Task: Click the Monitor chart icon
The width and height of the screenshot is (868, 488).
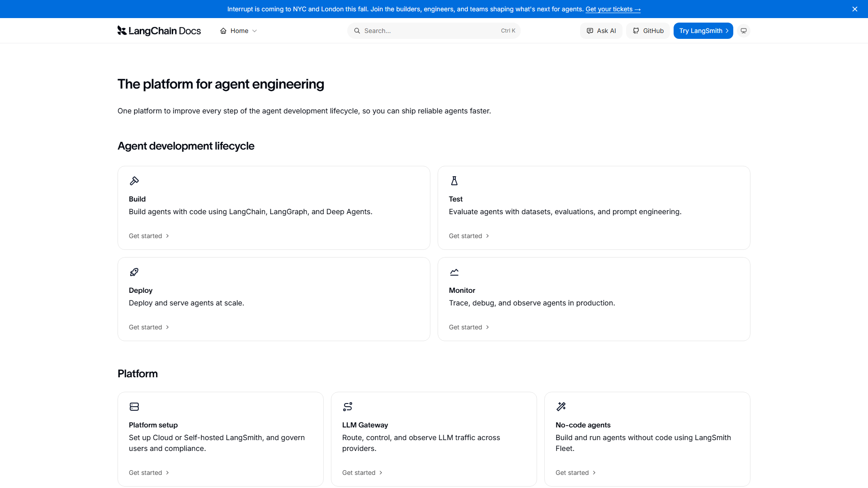Action: tap(454, 272)
